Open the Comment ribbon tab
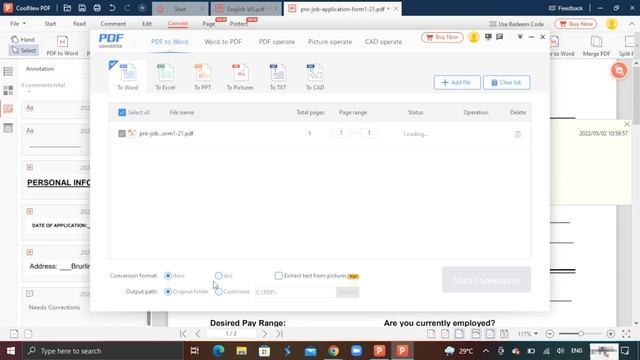 pos(113,24)
